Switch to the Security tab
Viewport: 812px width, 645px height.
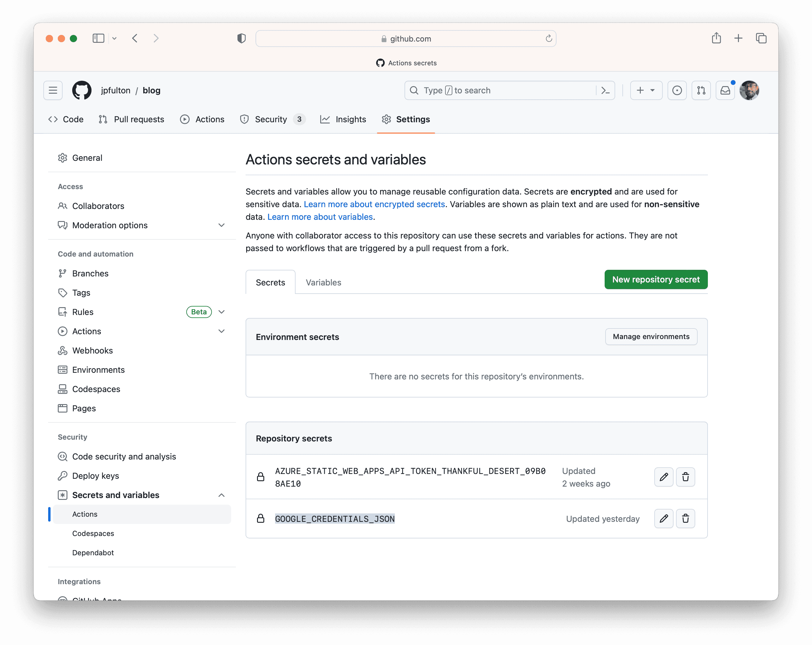pos(273,120)
